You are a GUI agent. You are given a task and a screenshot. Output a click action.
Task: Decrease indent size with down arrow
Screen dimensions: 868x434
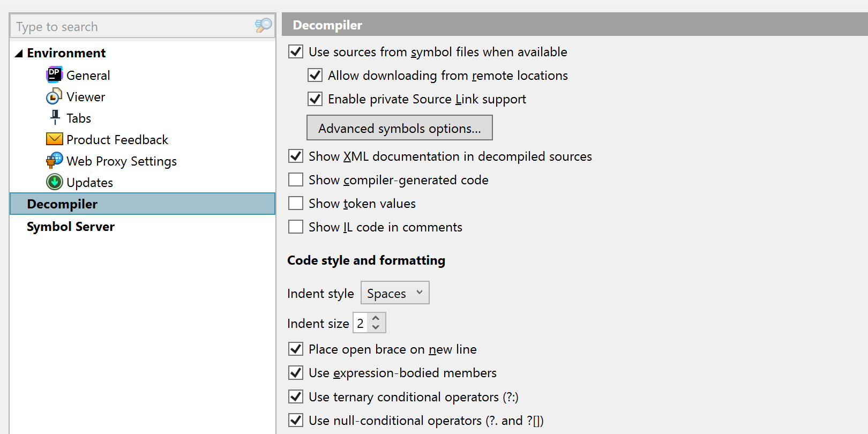click(376, 327)
